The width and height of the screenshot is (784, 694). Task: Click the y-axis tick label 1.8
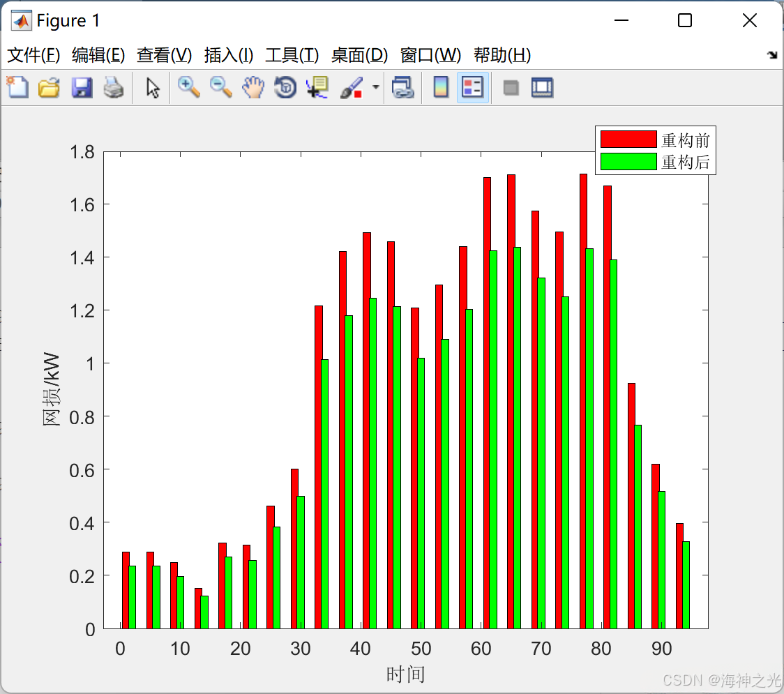82,152
